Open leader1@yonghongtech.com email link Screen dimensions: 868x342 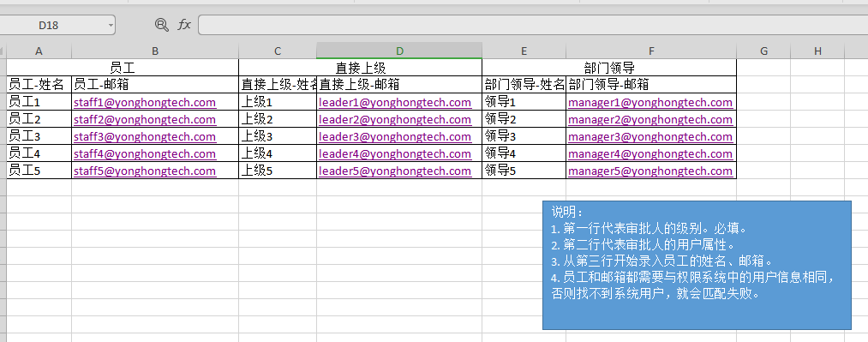[x=395, y=102]
